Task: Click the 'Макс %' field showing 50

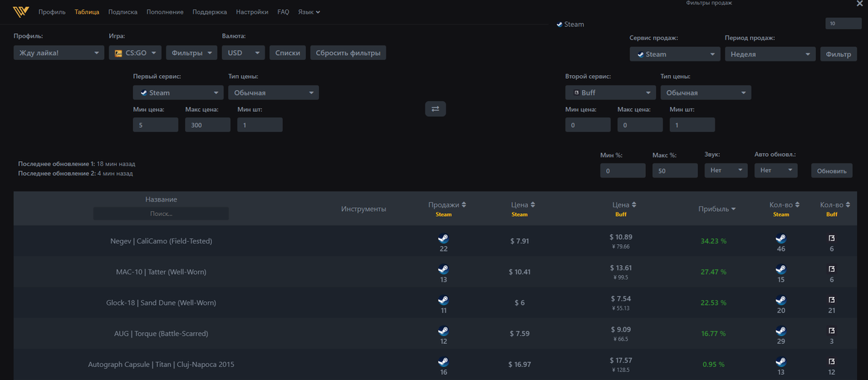Action: [675, 170]
